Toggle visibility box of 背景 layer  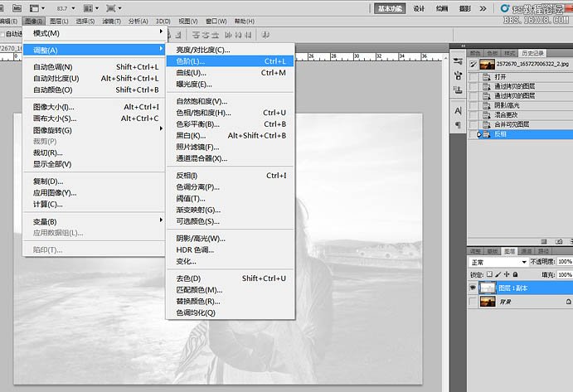point(473,302)
